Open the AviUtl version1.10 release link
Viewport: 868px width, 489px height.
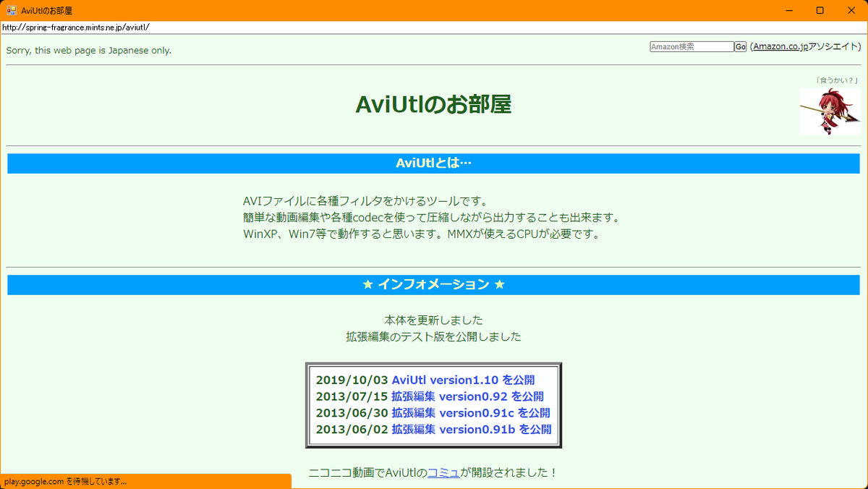pyautogui.click(x=463, y=380)
